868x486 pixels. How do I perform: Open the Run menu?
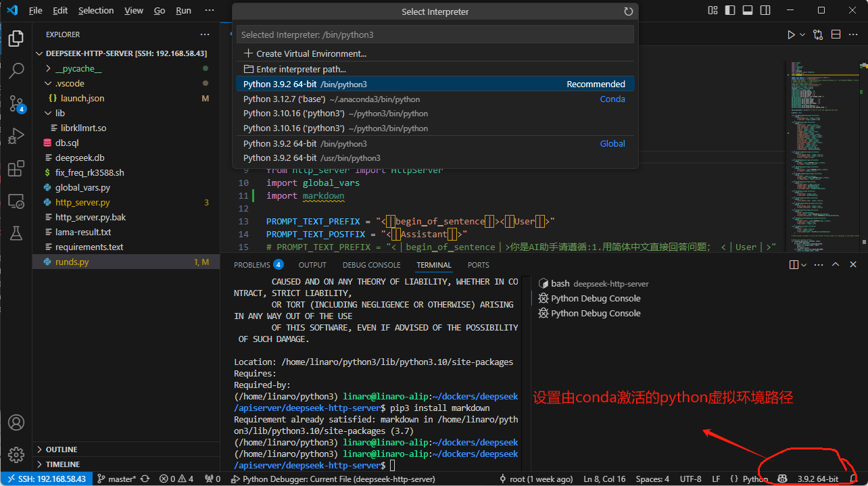183,10
